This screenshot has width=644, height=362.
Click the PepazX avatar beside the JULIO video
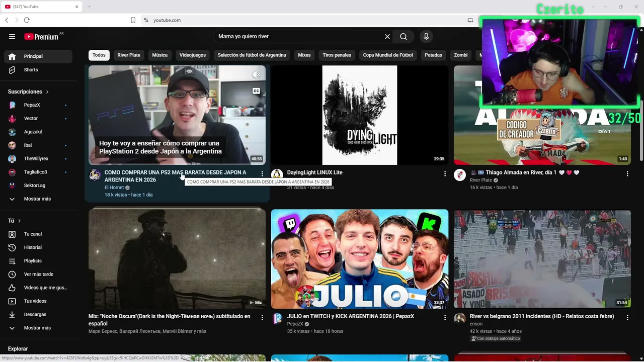(277, 319)
